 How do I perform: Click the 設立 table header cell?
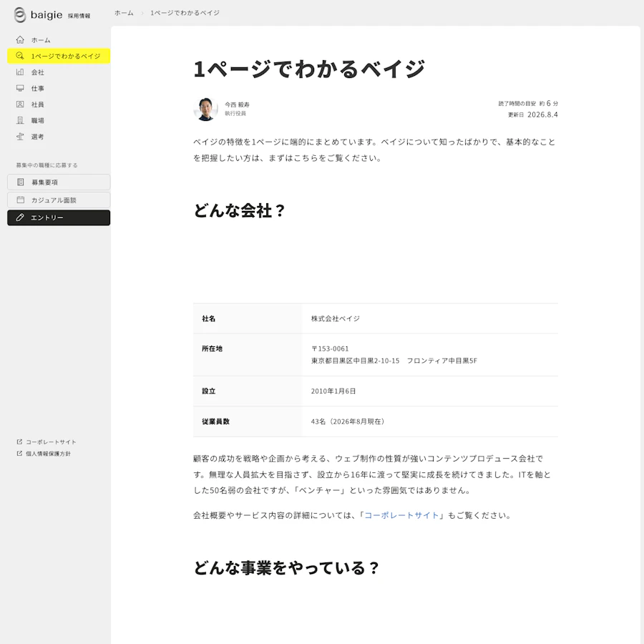point(248,391)
